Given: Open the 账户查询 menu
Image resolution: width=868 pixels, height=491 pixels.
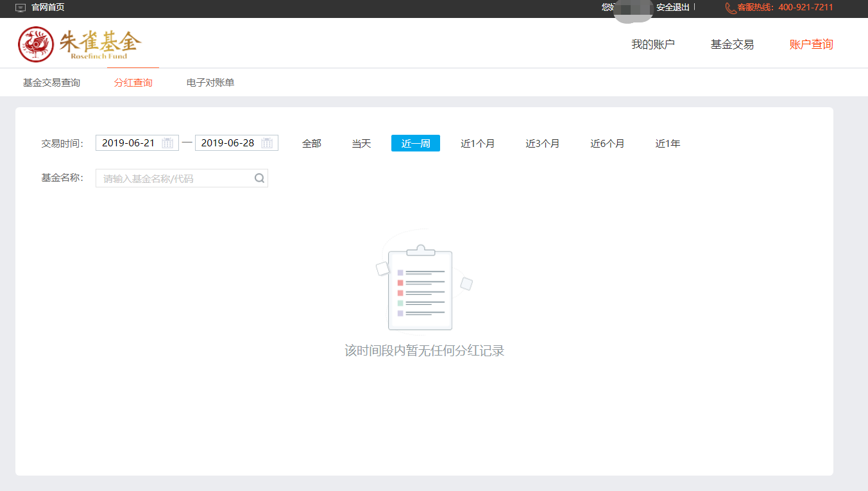Looking at the screenshot, I should (x=811, y=44).
